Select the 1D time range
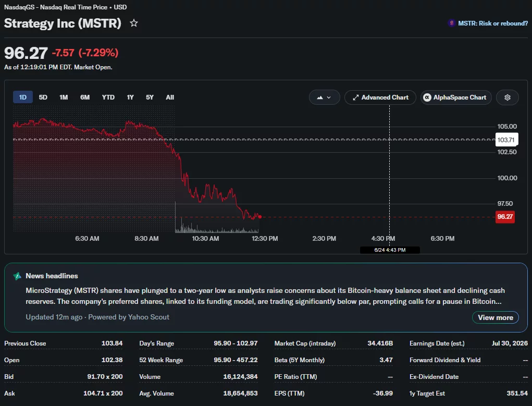Image resolution: width=532 pixels, height=406 pixels. 23,97
